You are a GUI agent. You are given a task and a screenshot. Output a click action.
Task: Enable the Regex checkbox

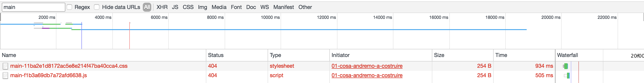tap(70, 7)
